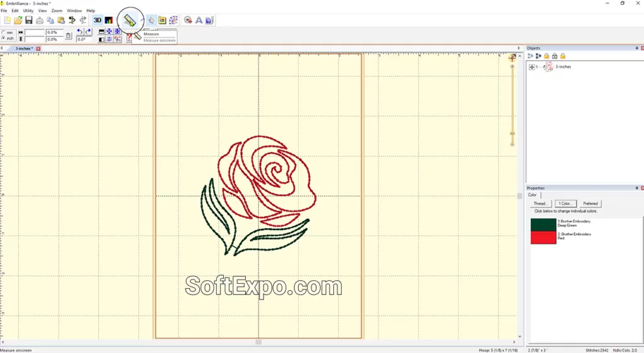644x353 pixels.
Task: Open a file with the folder icon
Action: tap(18, 20)
